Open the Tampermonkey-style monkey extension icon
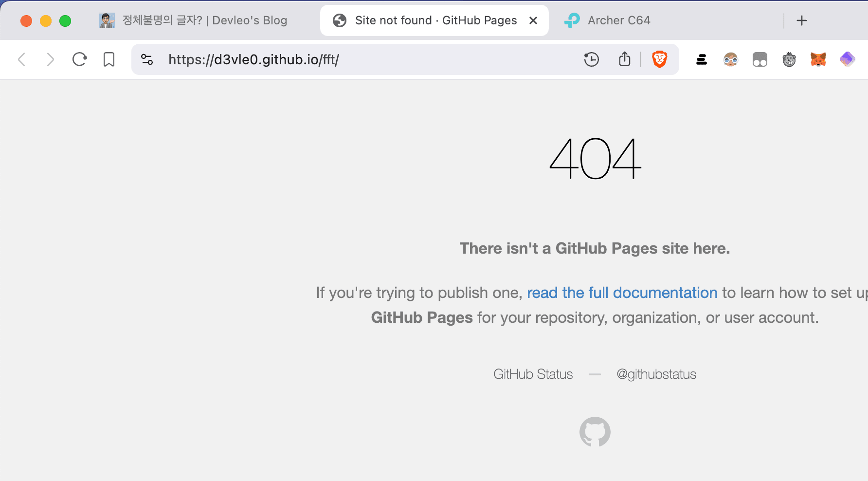The height and width of the screenshot is (481, 868). pyautogui.click(x=789, y=59)
